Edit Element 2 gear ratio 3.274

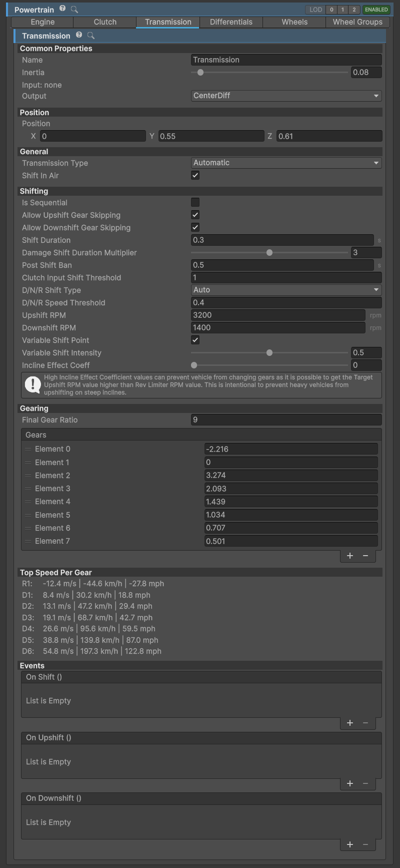[291, 476]
